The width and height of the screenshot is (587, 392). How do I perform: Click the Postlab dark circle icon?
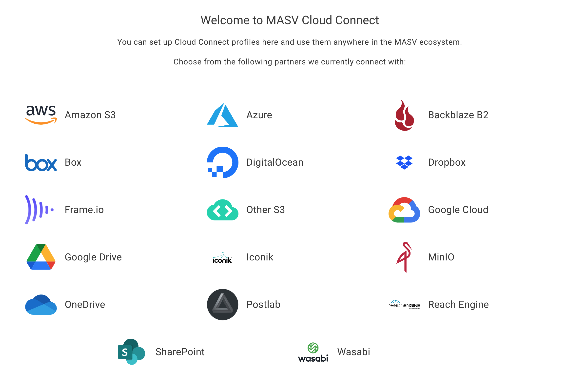pos(222,305)
